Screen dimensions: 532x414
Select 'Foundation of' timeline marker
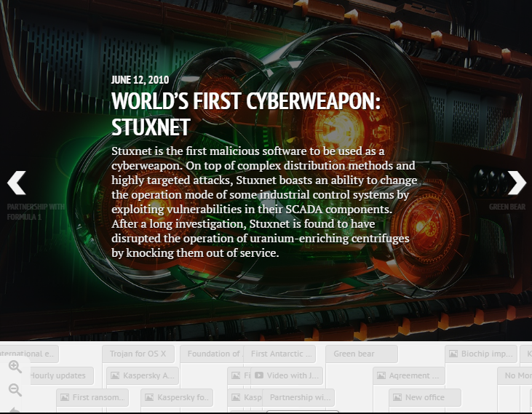[x=212, y=354]
